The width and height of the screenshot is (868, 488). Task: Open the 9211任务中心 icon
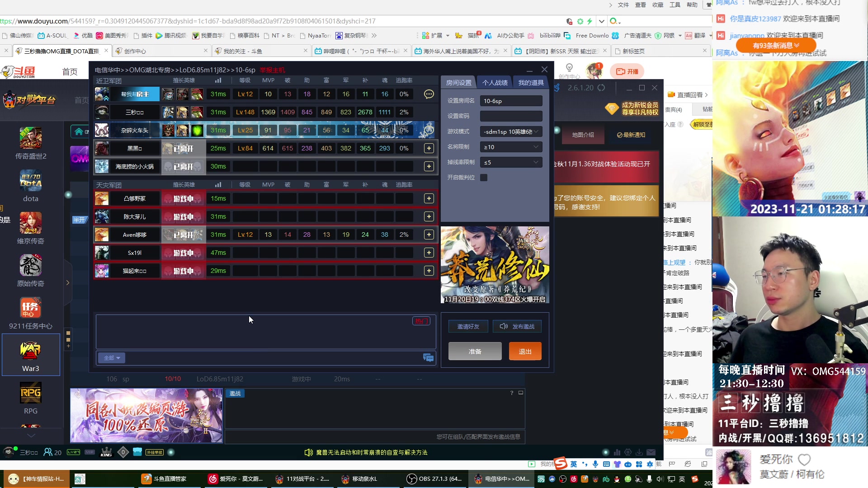click(x=31, y=308)
